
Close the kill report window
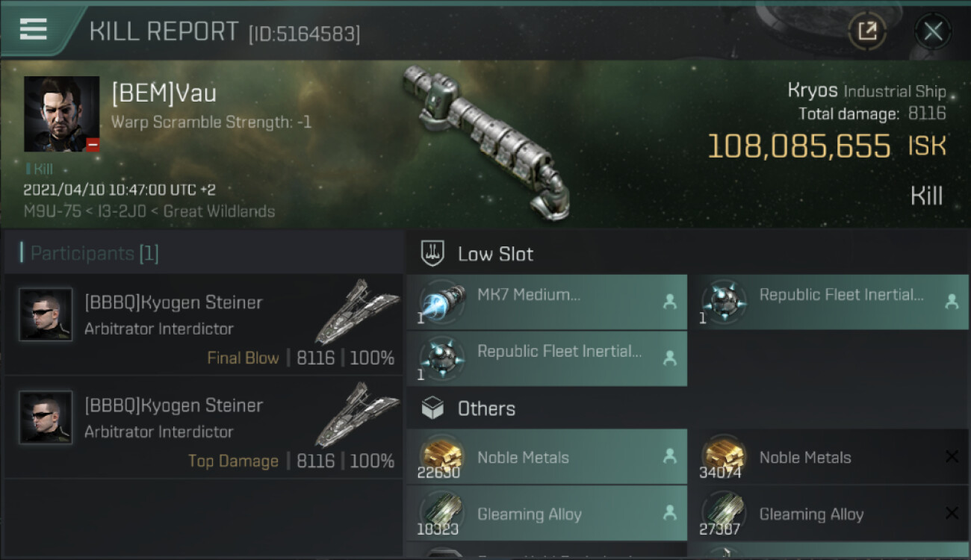click(x=933, y=31)
